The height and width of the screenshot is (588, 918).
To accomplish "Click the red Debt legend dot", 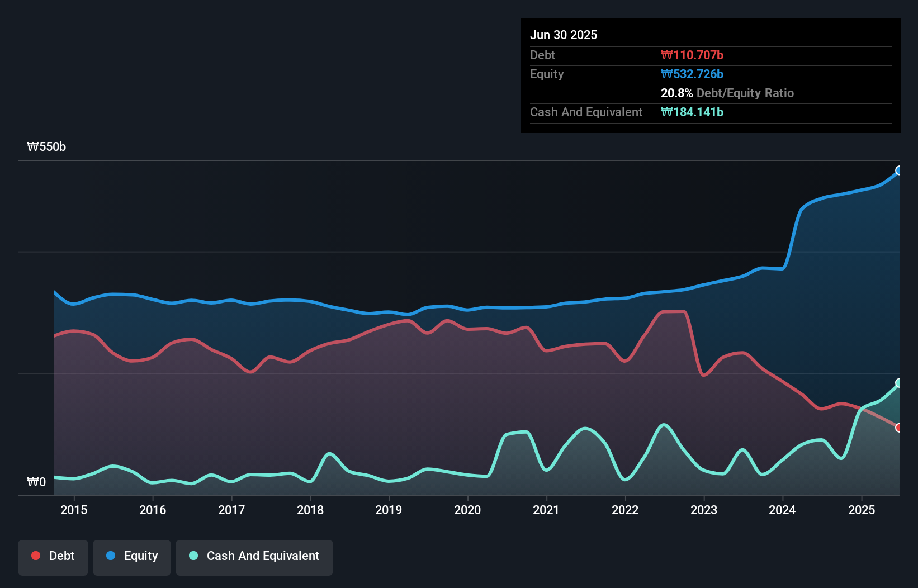I will click(x=36, y=556).
